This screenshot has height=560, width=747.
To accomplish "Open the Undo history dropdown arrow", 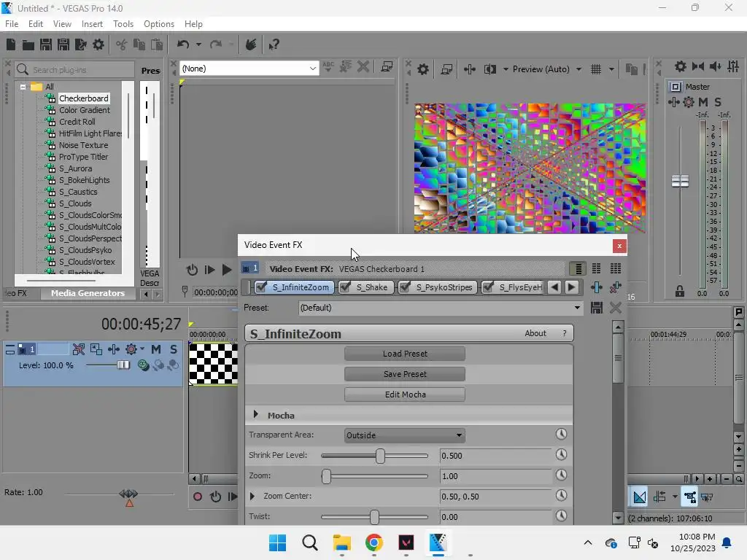I will (x=198, y=44).
